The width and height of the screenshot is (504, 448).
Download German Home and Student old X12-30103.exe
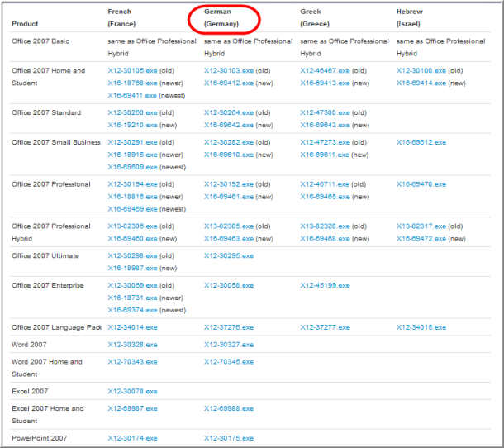pyautogui.click(x=229, y=71)
